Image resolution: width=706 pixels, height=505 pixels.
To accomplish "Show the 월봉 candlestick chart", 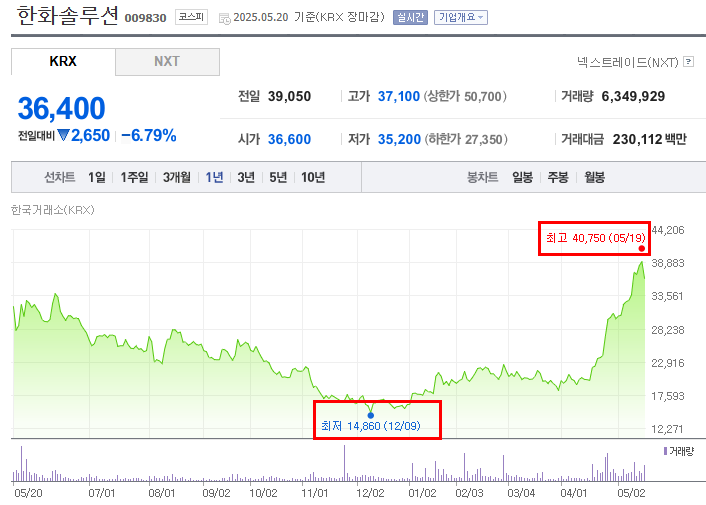I will pos(594,177).
